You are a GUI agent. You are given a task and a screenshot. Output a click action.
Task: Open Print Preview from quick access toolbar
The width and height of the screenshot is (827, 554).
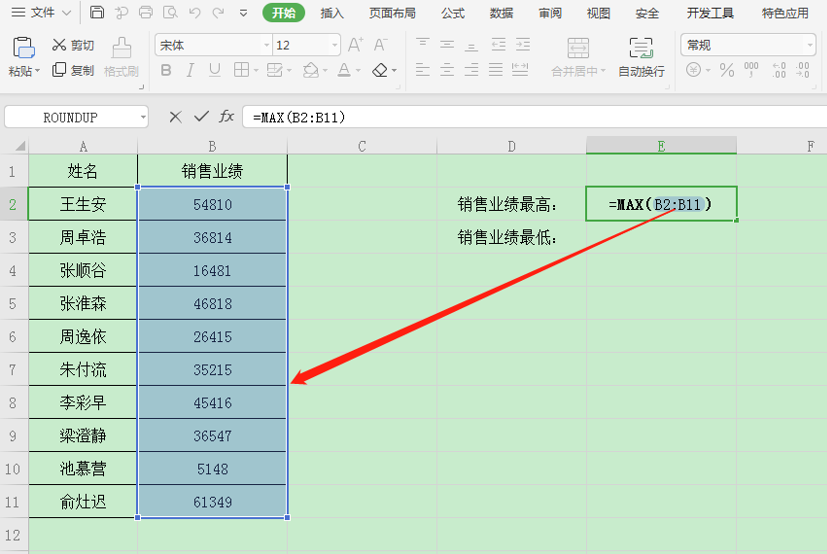point(170,12)
